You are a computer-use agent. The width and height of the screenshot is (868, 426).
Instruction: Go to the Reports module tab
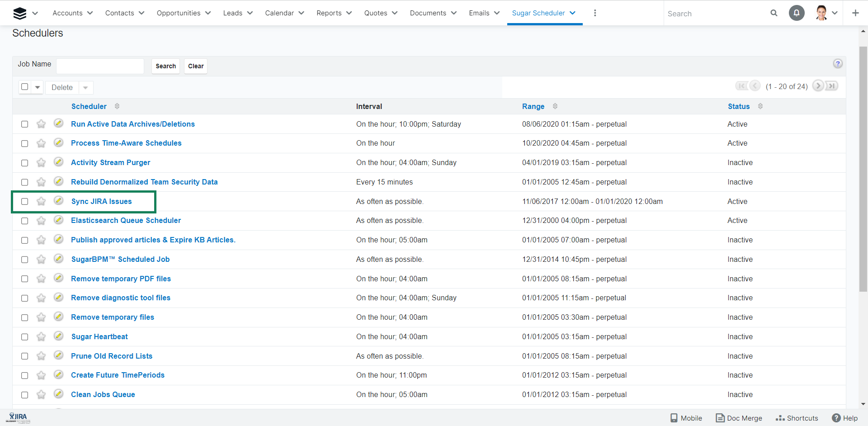[x=329, y=13]
